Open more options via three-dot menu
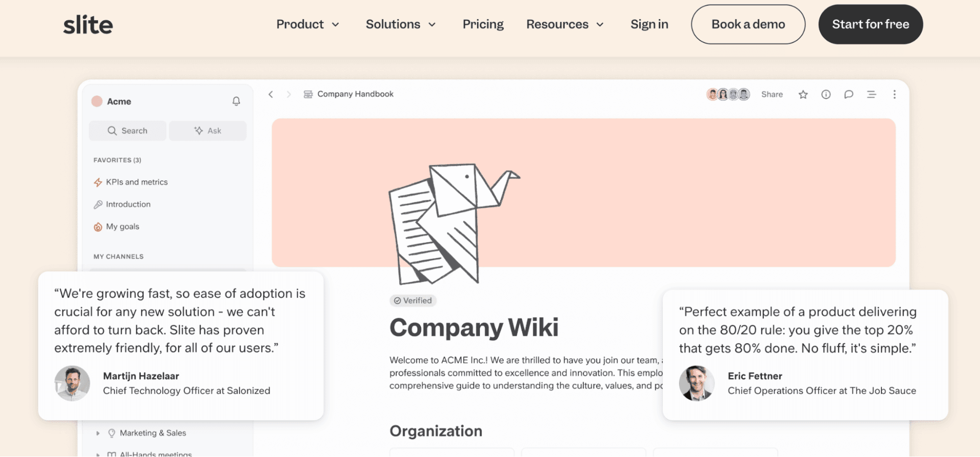 [x=895, y=94]
